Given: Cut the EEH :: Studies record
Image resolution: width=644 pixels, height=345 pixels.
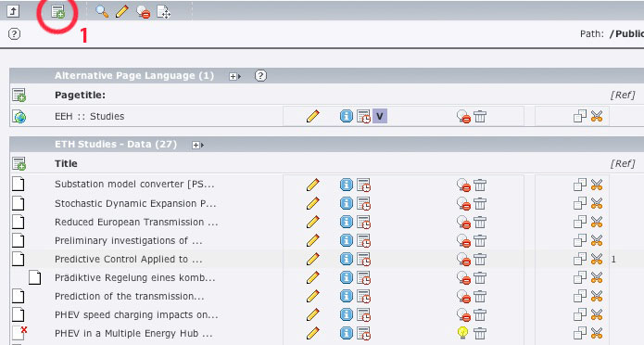Looking at the screenshot, I should point(597,117).
